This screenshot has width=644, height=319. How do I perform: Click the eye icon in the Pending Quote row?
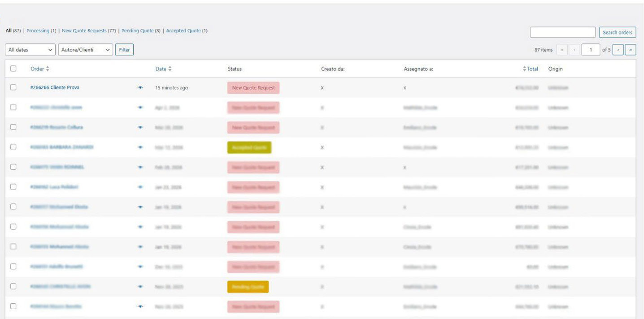click(x=140, y=287)
